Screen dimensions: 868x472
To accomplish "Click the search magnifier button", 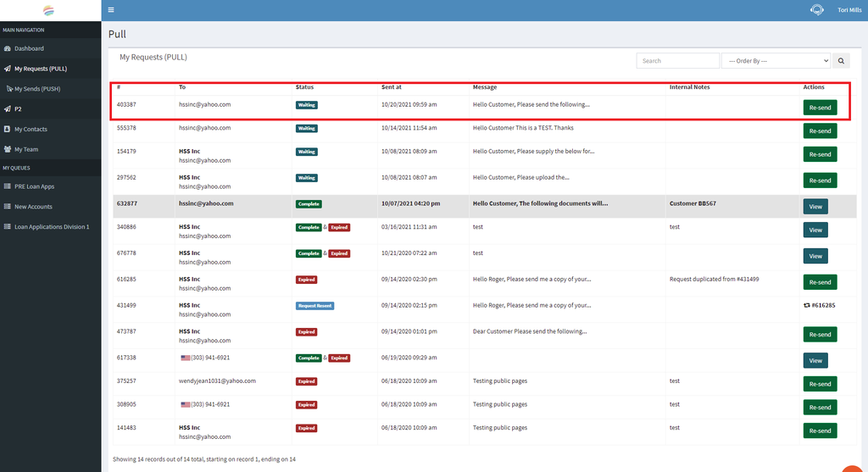I will point(841,61).
